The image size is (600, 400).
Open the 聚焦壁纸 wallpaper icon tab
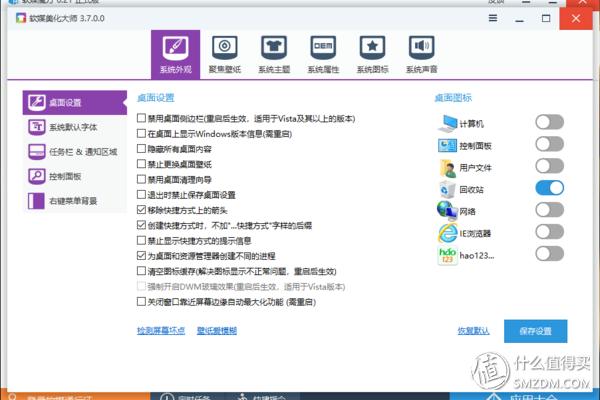coord(226,48)
